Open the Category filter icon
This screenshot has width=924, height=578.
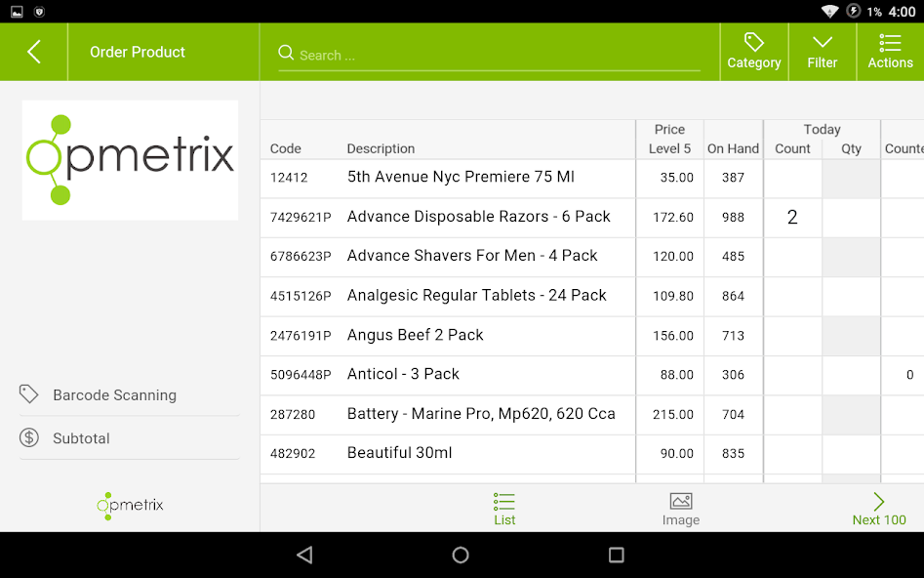click(753, 44)
